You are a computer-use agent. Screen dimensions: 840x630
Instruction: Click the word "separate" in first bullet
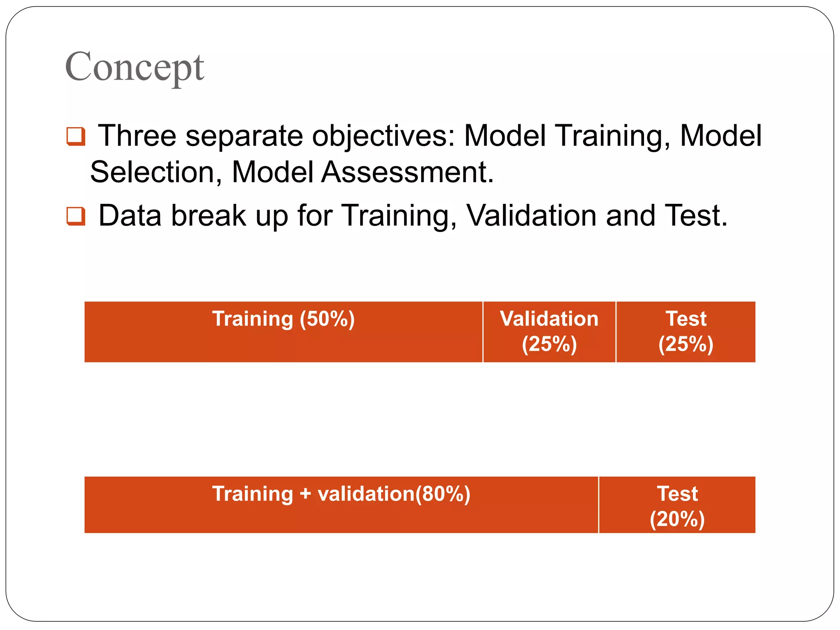[244, 136]
